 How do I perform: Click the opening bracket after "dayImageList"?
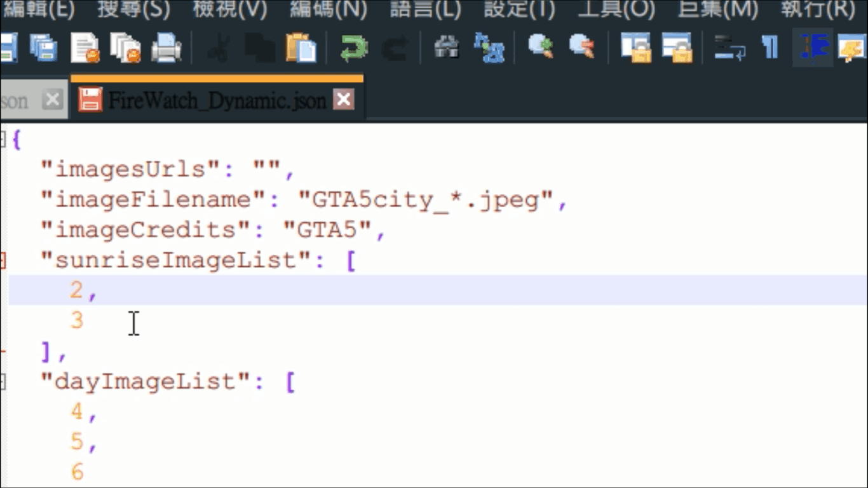pyautogui.click(x=290, y=382)
